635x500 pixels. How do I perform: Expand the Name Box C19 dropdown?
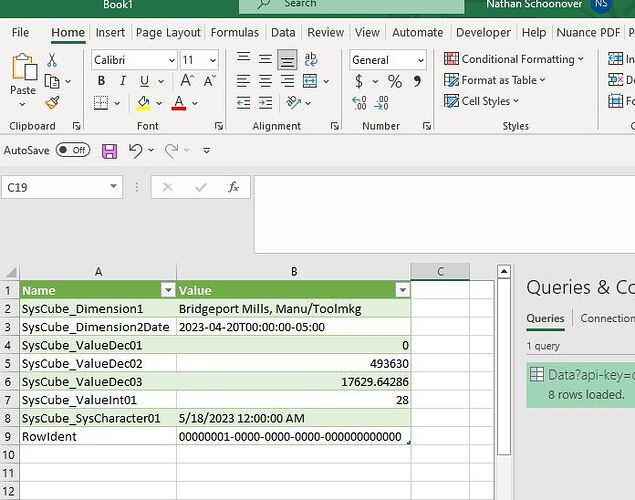(x=113, y=187)
